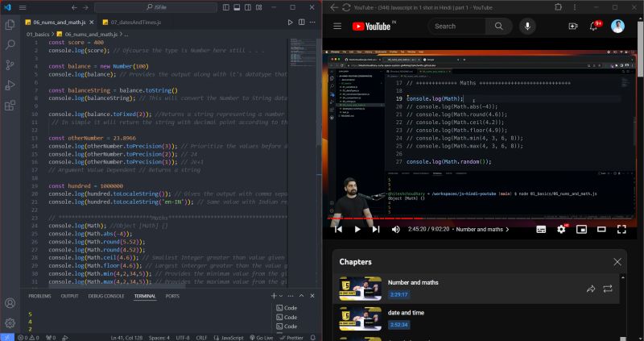
Task: Open the Run and Debug view
Action: coord(10,85)
